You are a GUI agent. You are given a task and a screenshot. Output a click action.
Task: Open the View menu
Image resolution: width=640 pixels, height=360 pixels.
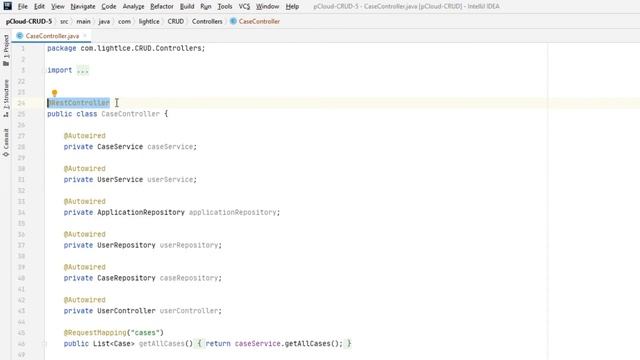click(58, 7)
